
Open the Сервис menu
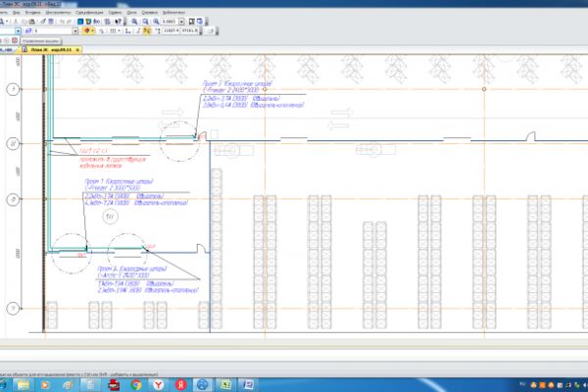[115, 13]
